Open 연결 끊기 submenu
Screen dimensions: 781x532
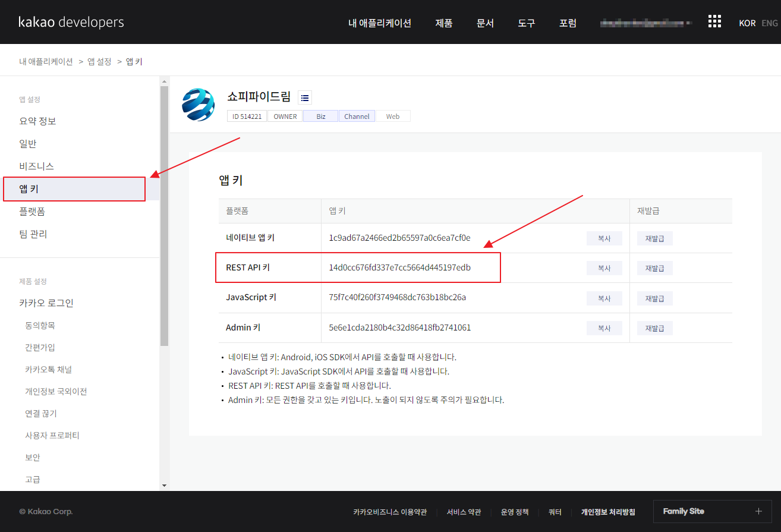(41, 414)
